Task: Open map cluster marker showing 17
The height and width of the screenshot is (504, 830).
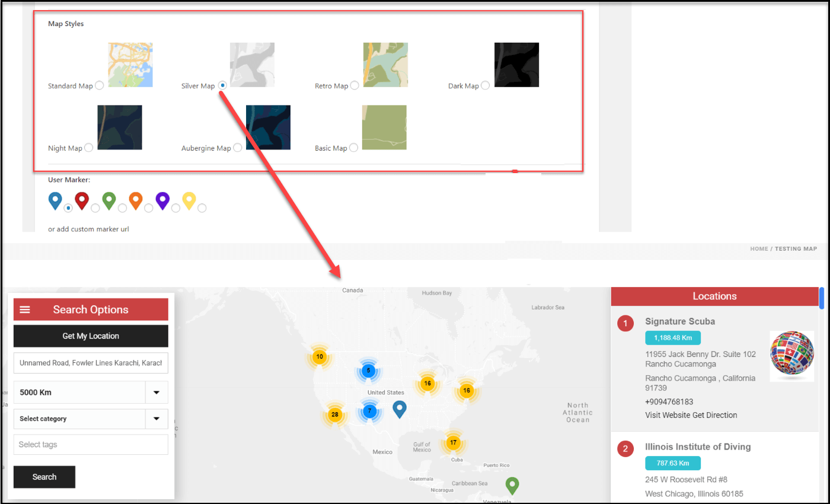Action: click(454, 442)
